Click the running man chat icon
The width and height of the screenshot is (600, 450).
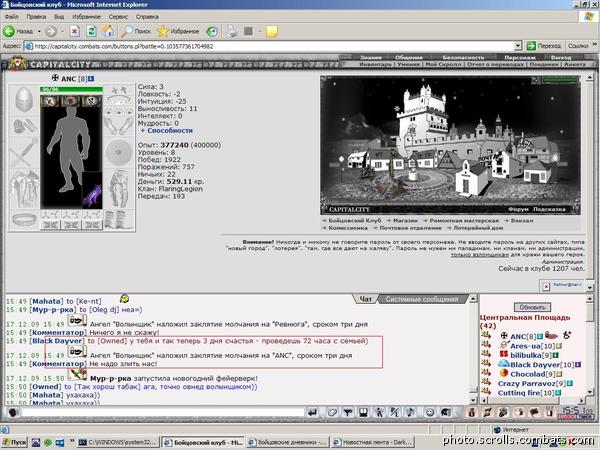379,412
